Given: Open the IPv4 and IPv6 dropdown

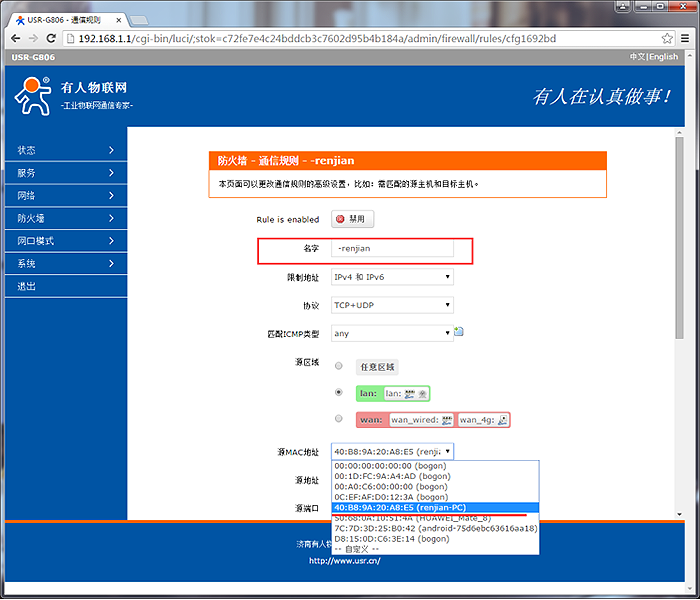Looking at the screenshot, I should pyautogui.click(x=392, y=277).
